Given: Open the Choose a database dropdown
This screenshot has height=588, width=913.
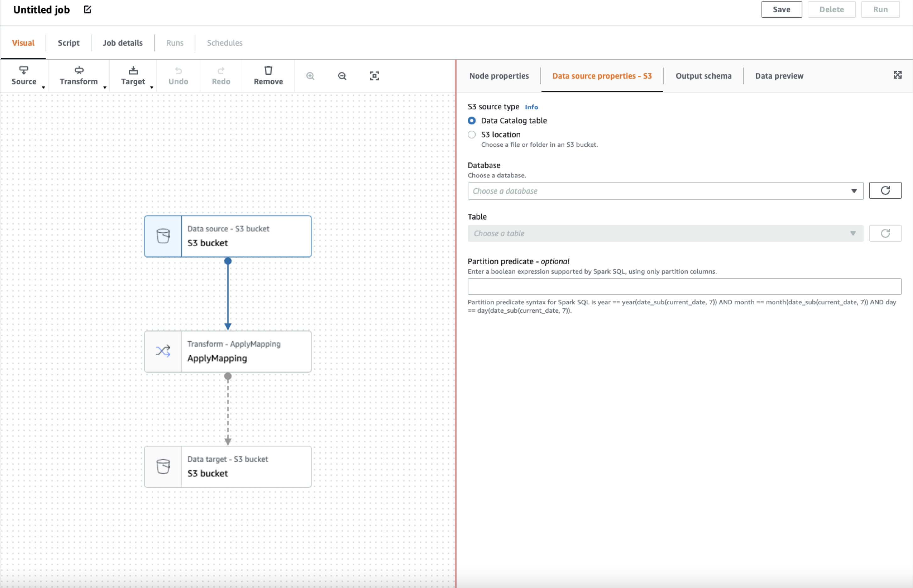Looking at the screenshot, I should click(x=665, y=191).
